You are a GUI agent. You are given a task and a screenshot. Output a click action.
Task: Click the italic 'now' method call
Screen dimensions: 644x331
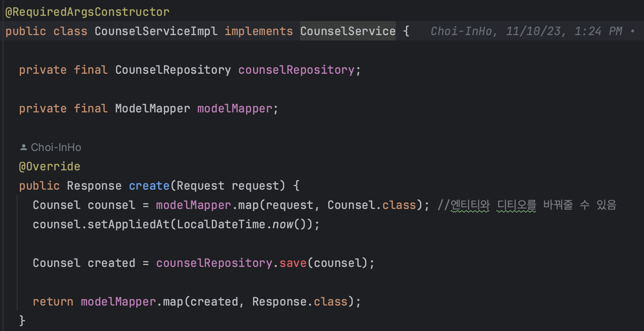point(282,224)
